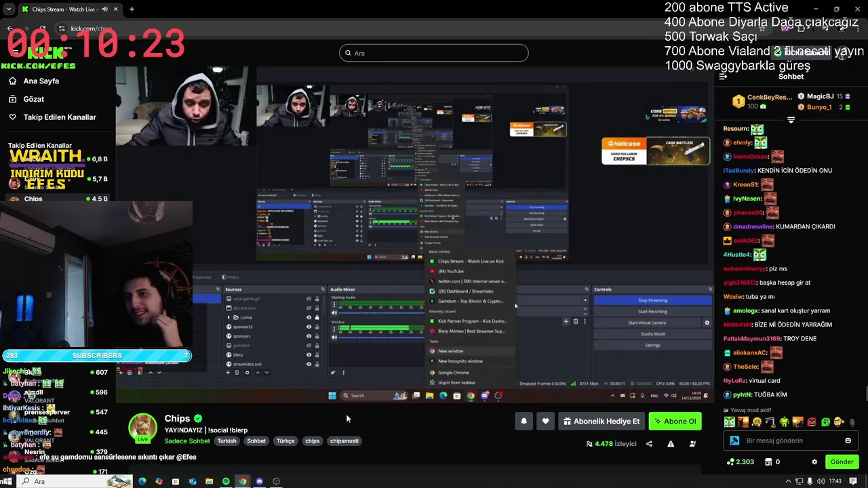View site information icon in address bar
The height and width of the screenshot is (488, 868).
click(x=62, y=28)
